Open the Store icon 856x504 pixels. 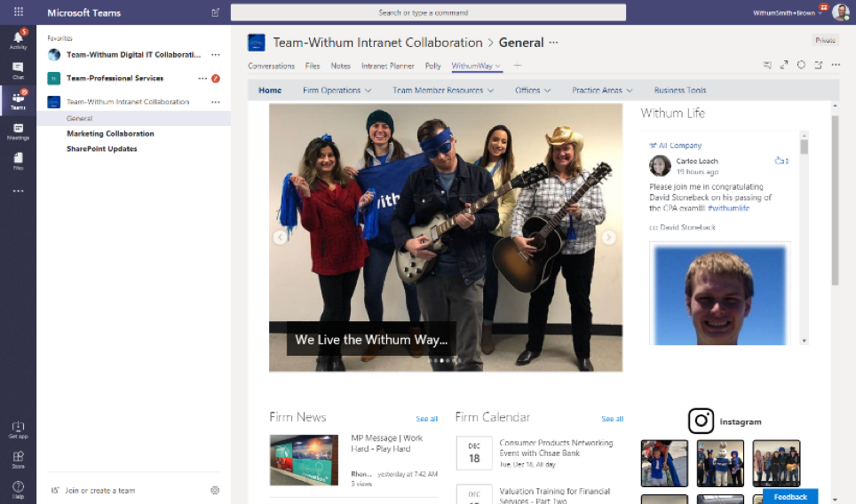point(18,460)
